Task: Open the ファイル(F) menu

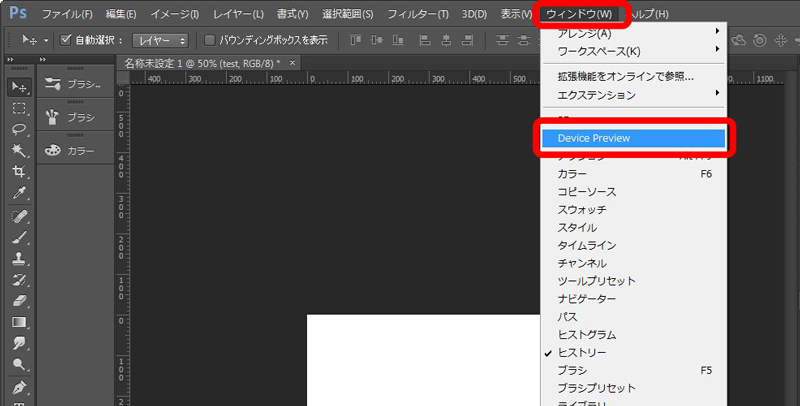Action: pyautogui.click(x=67, y=14)
